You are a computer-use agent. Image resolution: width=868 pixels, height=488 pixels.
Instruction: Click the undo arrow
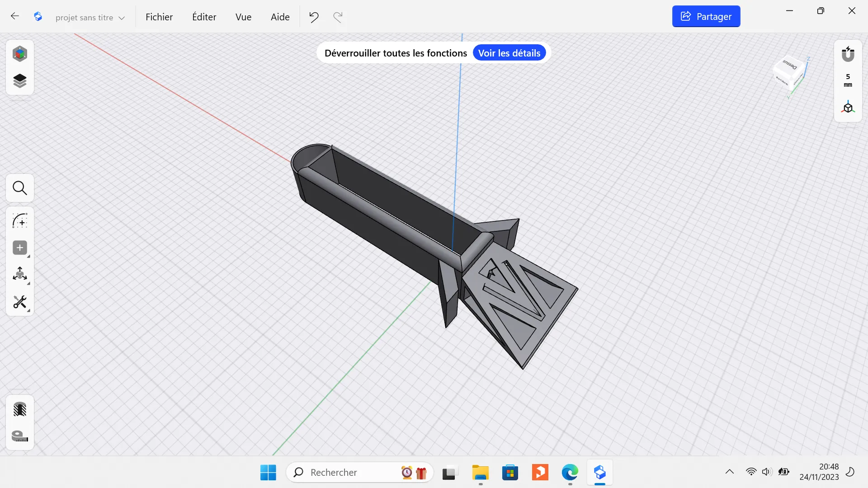[314, 17]
